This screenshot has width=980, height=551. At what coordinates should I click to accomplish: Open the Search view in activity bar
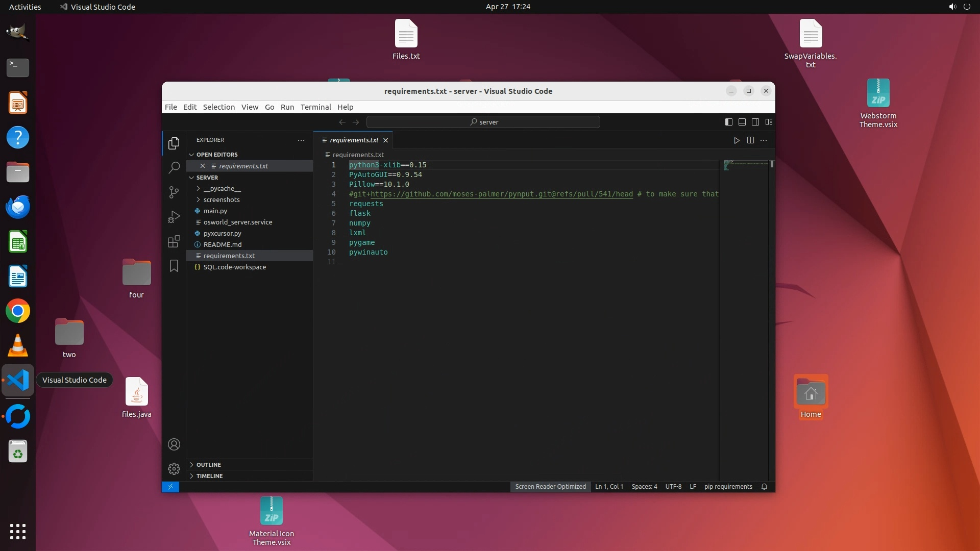(x=174, y=167)
